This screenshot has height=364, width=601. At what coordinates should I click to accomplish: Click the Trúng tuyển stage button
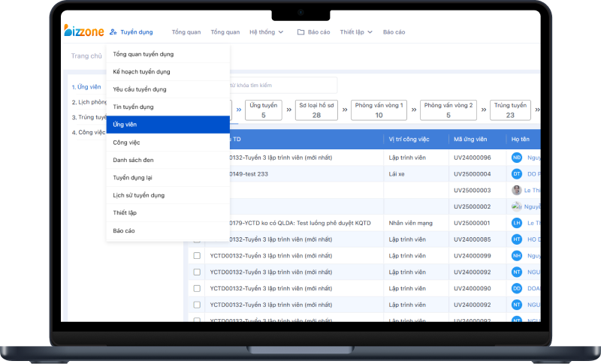[x=510, y=110]
